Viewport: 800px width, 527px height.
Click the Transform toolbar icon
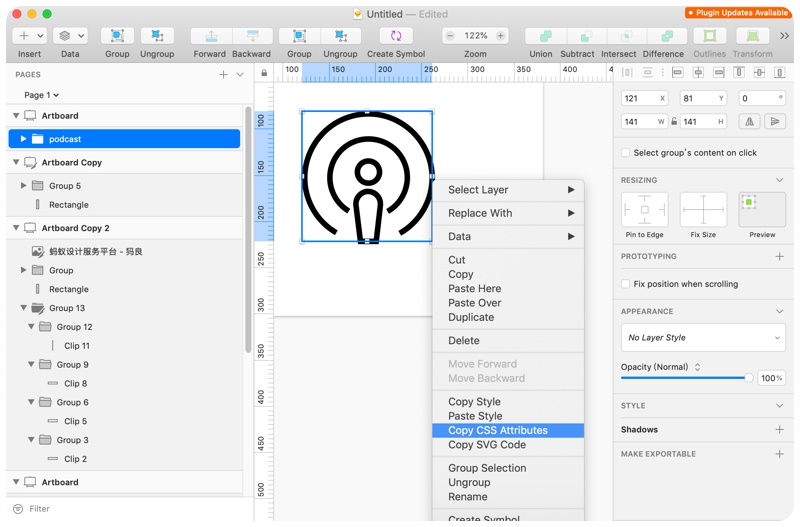[753, 36]
